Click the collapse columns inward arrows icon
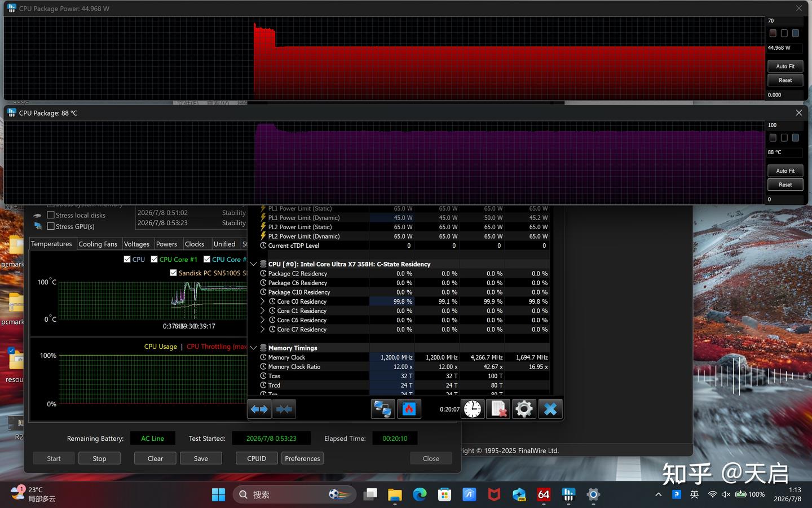 click(284, 409)
